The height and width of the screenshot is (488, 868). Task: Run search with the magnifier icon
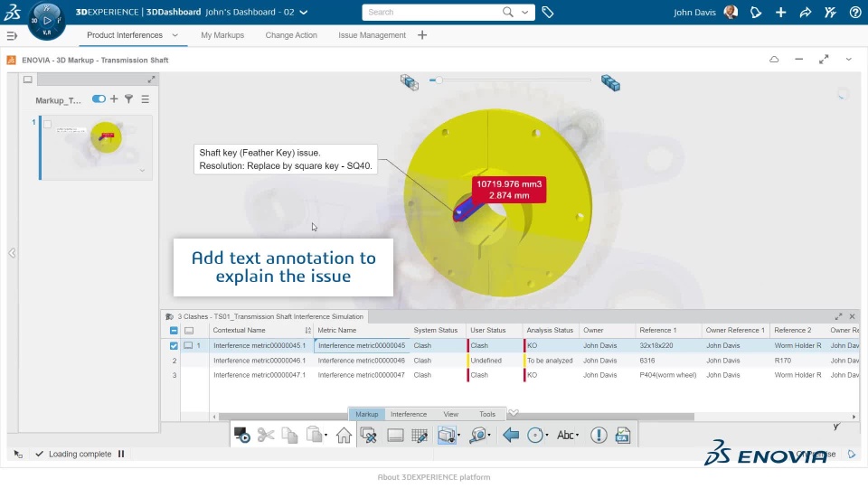(x=507, y=12)
